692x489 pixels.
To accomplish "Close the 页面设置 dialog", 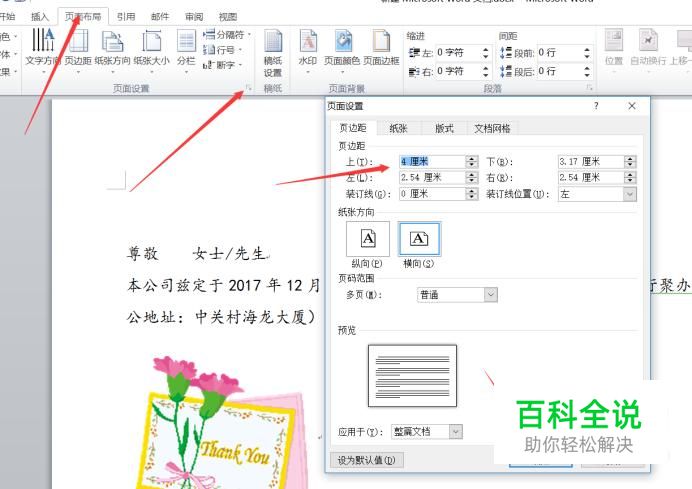I will (632, 106).
